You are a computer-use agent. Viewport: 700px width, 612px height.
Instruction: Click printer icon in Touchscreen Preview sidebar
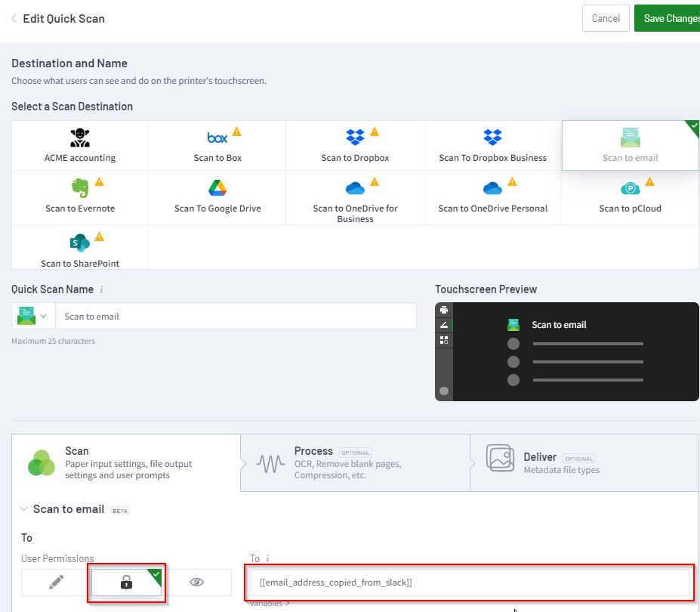pyautogui.click(x=444, y=310)
